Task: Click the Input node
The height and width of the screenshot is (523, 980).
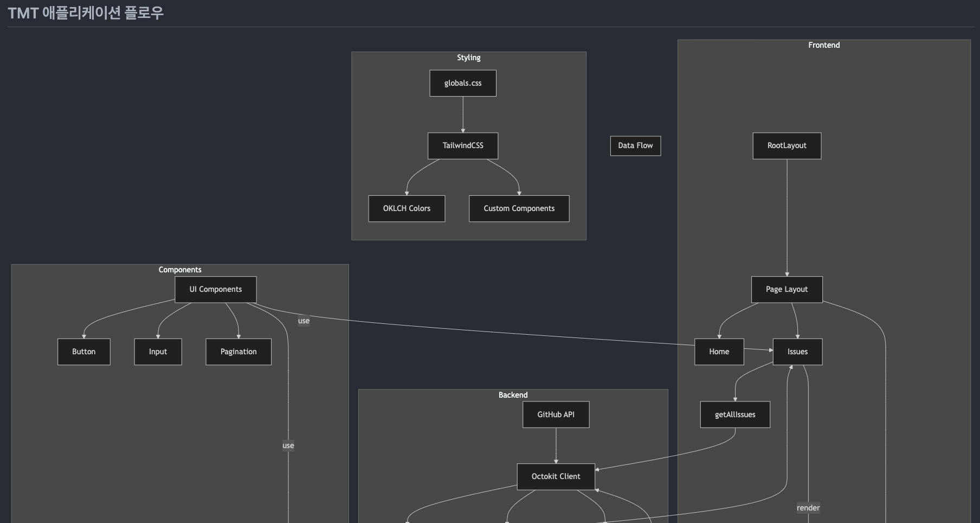Action: [158, 352]
